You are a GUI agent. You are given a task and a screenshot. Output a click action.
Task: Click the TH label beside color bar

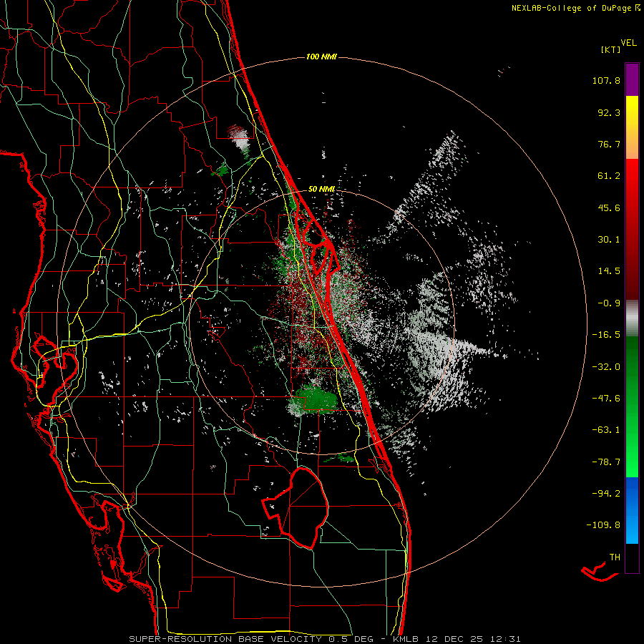615,557
